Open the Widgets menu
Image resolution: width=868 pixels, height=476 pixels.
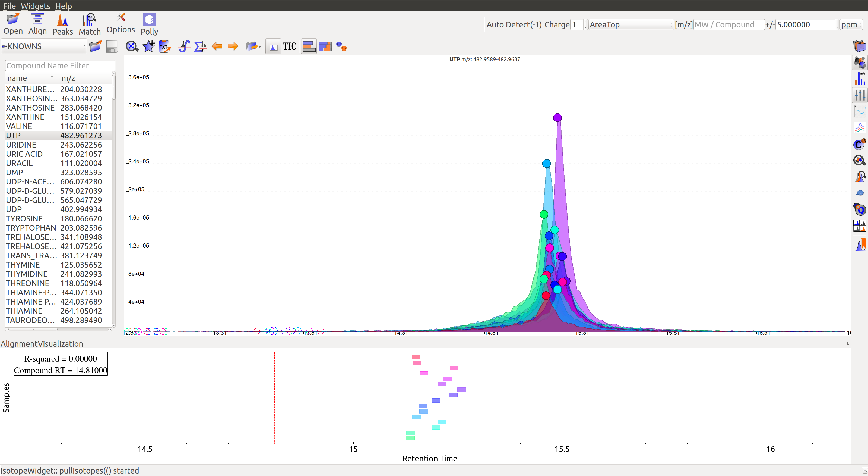click(x=35, y=6)
